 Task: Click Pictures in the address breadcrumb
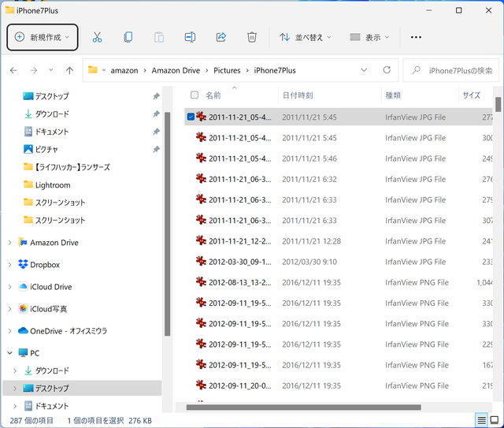(x=228, y=70)
